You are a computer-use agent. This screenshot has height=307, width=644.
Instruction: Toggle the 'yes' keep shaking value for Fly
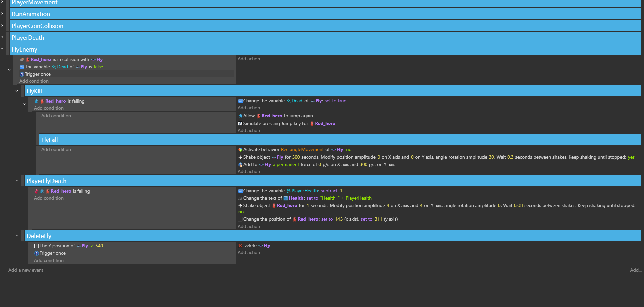(x=631, y=157)
